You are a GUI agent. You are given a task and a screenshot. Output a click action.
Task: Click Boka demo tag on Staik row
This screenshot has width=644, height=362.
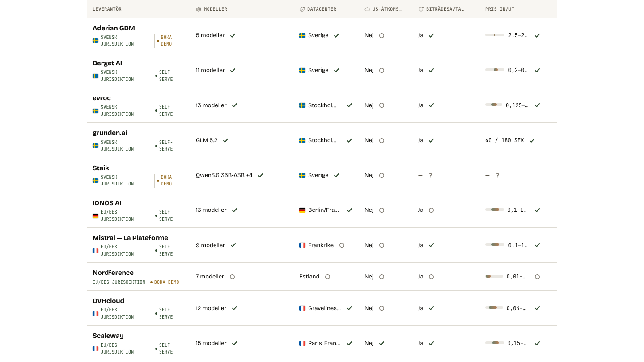tap(164, 181)
